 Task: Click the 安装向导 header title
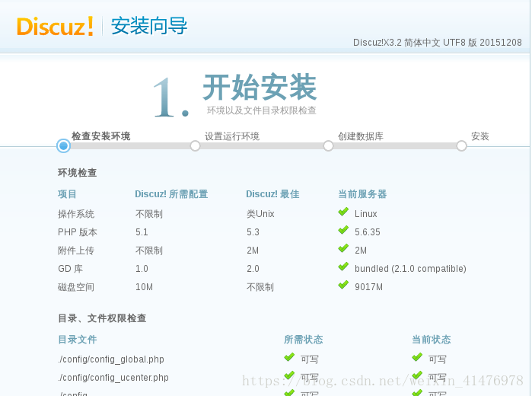149,26
